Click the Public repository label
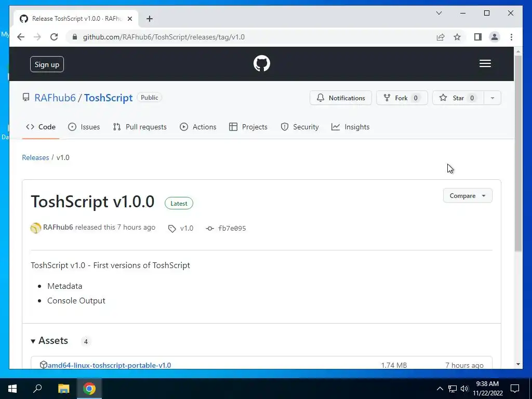The image size is (532, 399). click(x=149, y=97)
